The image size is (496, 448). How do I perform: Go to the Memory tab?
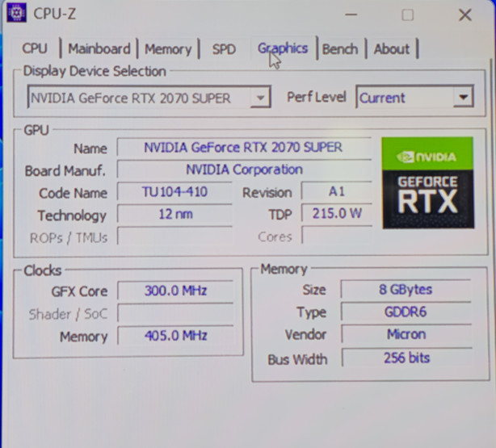coord(168,49)
